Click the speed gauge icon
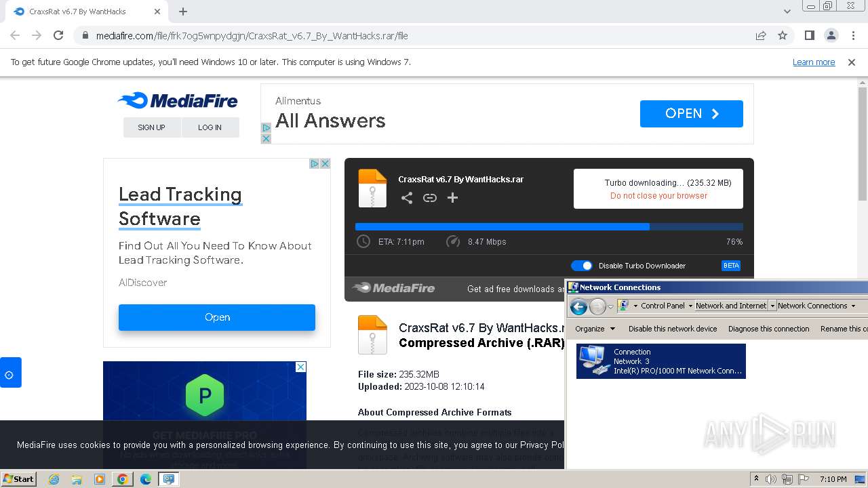This screenshot has height=488, width=868. pyautogui.click(x=453, y=241)
